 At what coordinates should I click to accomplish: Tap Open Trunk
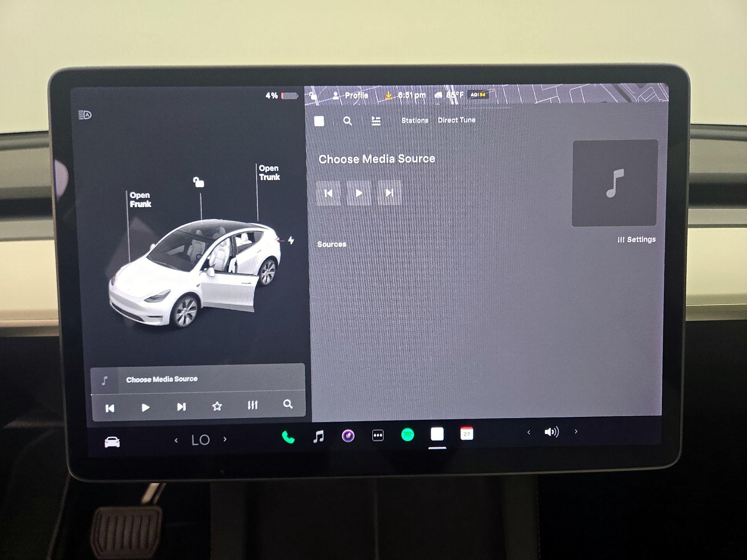coord(269,173)
